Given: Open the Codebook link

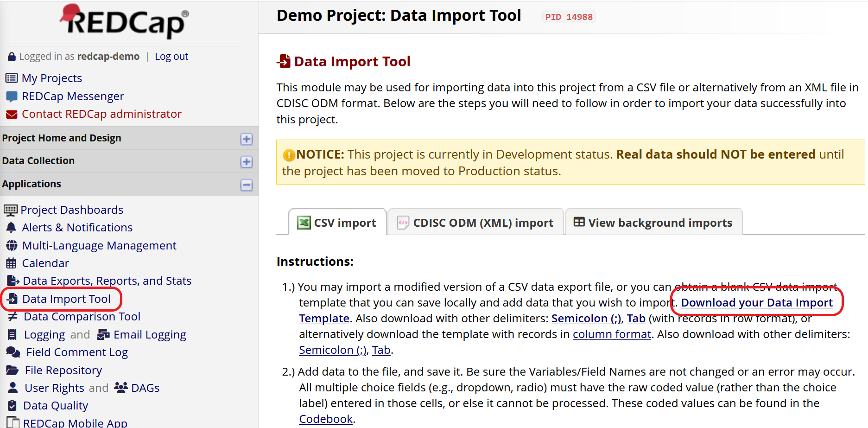Looking at the screenshot, I should (326, 419).
